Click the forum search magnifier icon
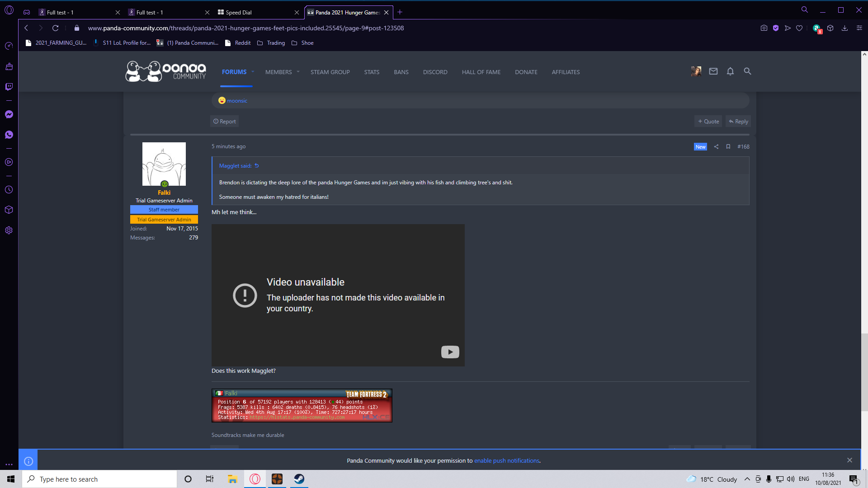Viewport: 868px width, 488px height. pyautogui.click(x=747, y=71)
